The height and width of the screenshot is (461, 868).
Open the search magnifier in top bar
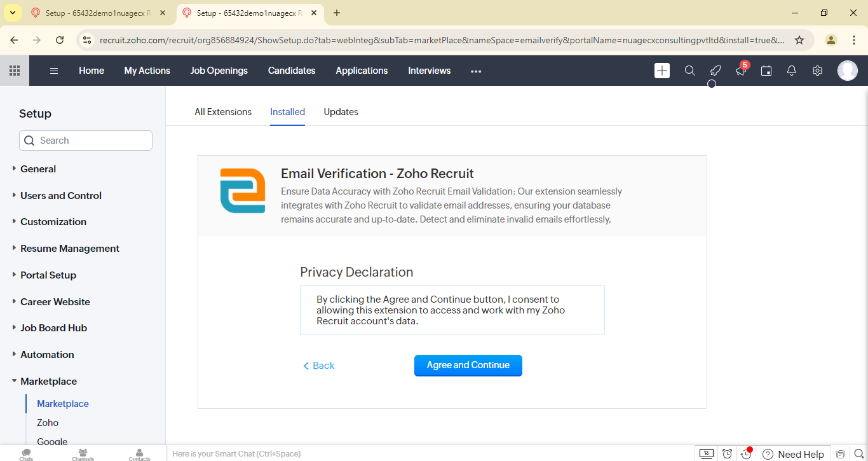(x=689, y=71)
